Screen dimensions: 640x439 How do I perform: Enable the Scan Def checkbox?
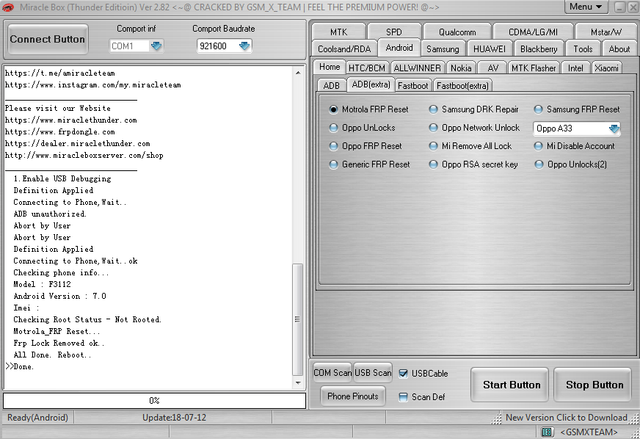tap(403, 397)
